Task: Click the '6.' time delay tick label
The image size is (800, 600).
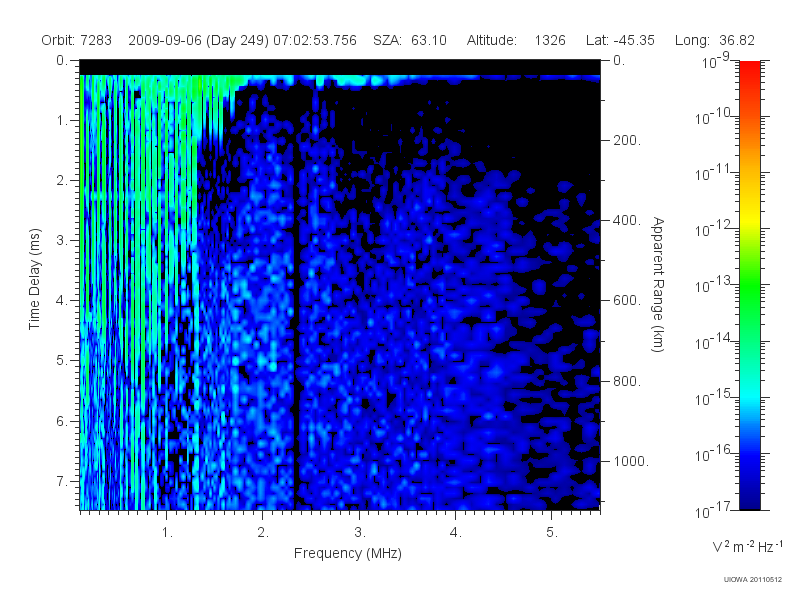Action: click(62, 421)
